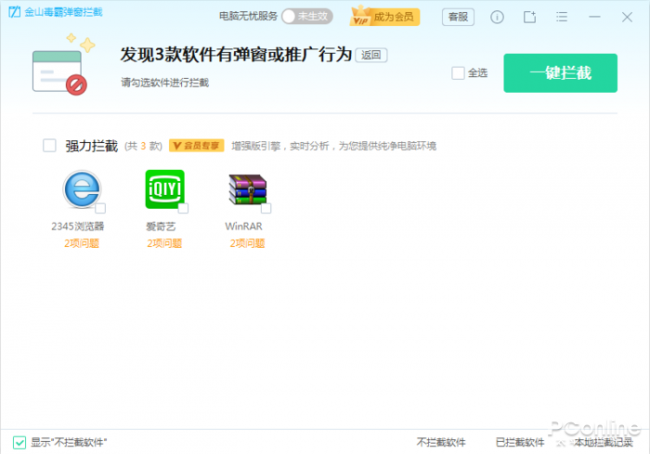Check the 全选 checkbox
The image size is (650, 454).
click(x=458, y=73)
